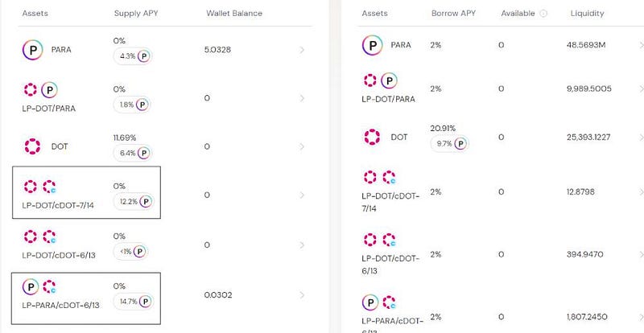Click the Wallet Balance column header
Viewport: 644px width, 333px height.
click(234, 14)
